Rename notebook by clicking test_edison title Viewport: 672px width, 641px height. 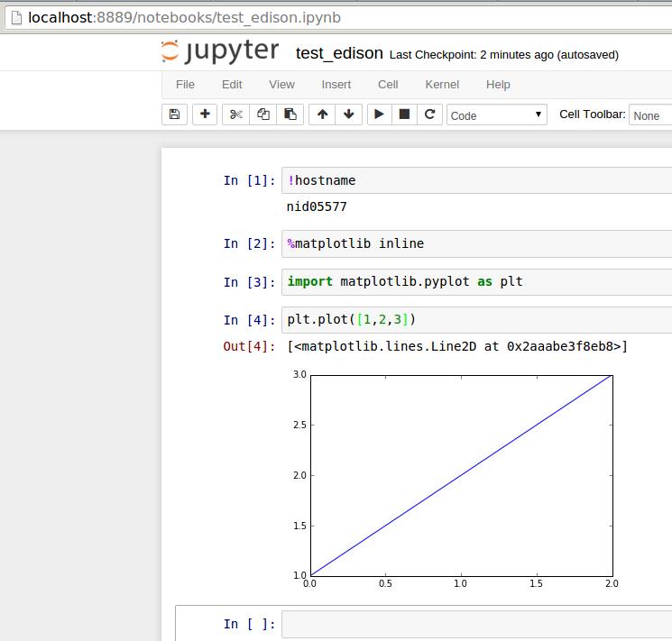point(339,54)
